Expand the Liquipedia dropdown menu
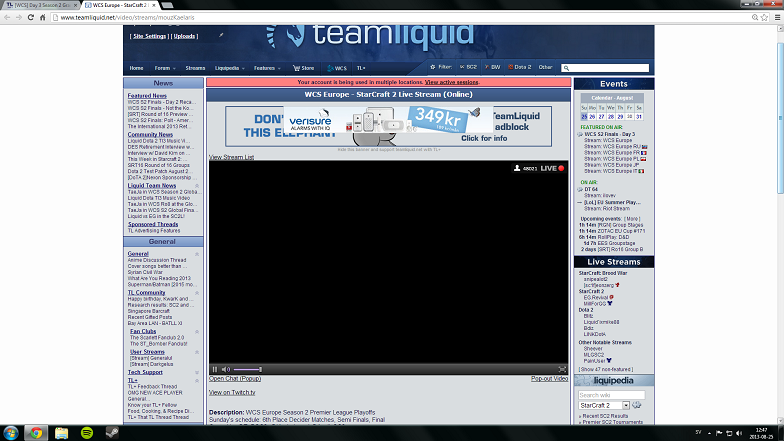The width and height of the screenshot is (784, 441). 230,68
